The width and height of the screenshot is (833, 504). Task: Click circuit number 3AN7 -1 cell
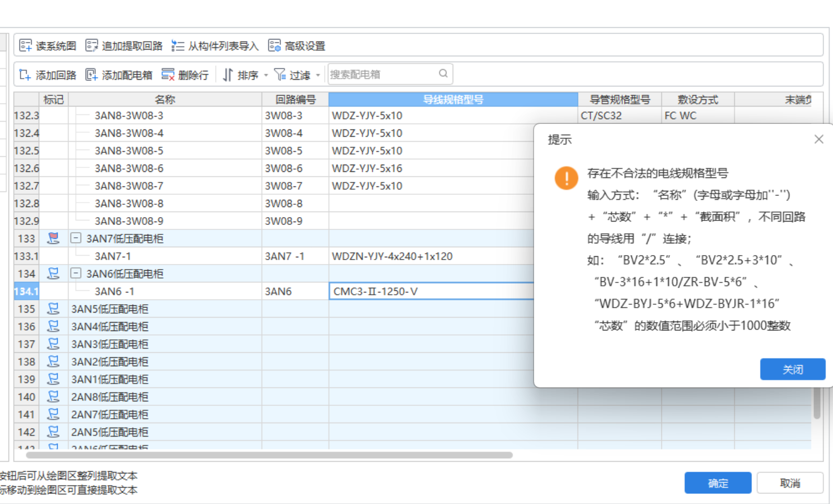tap(295, 256)
